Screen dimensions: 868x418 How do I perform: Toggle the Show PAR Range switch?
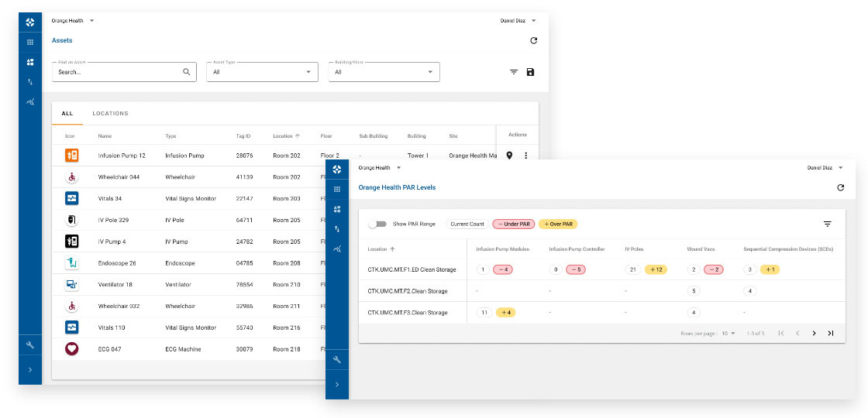pos(377,224)
